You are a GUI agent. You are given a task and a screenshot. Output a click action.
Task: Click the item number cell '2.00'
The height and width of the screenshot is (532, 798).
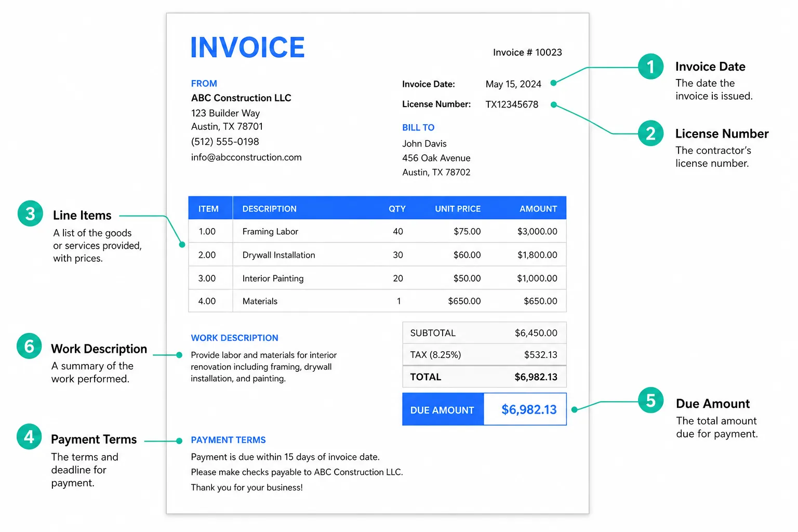207,255
